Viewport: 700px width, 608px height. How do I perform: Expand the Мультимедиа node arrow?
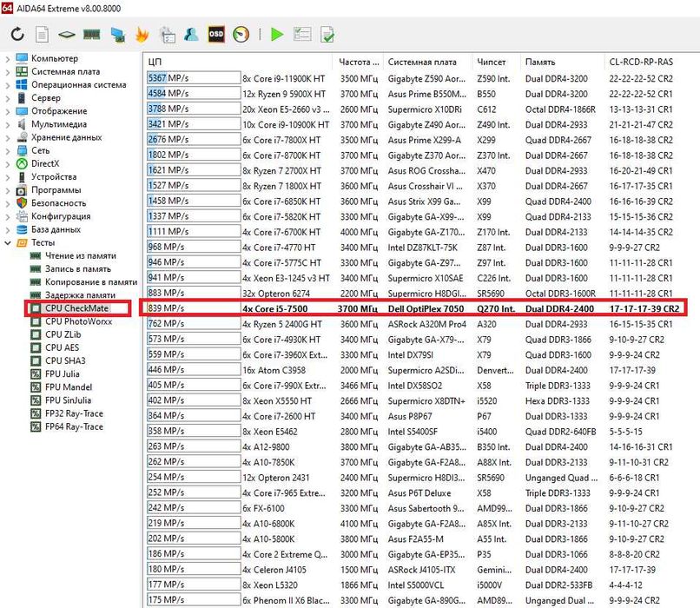pyautogui.click(x=7, y=124)
